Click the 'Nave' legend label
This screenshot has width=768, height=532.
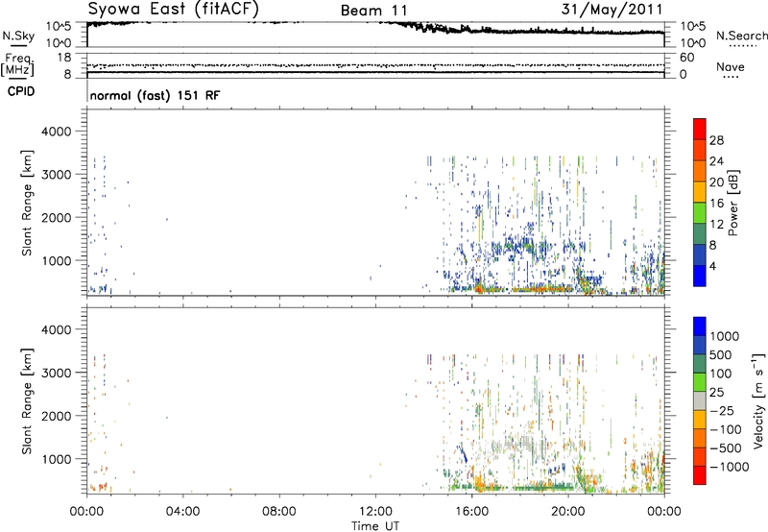tap(731, 66)
